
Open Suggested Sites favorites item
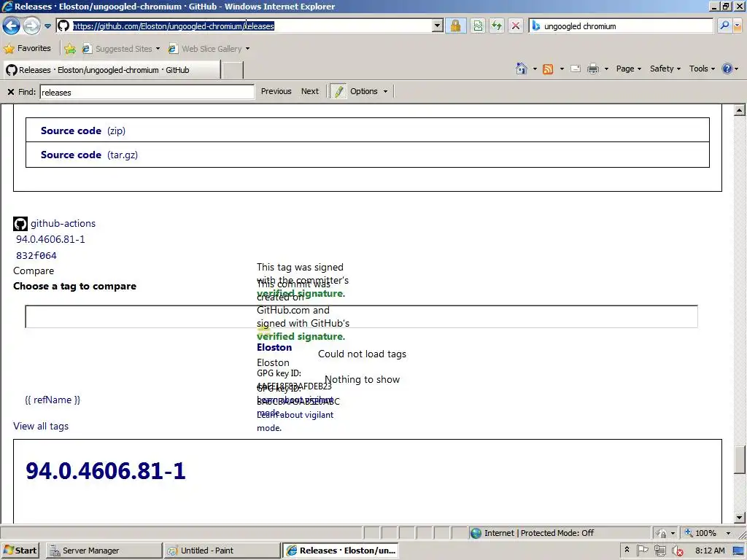[x=120, y=49]
